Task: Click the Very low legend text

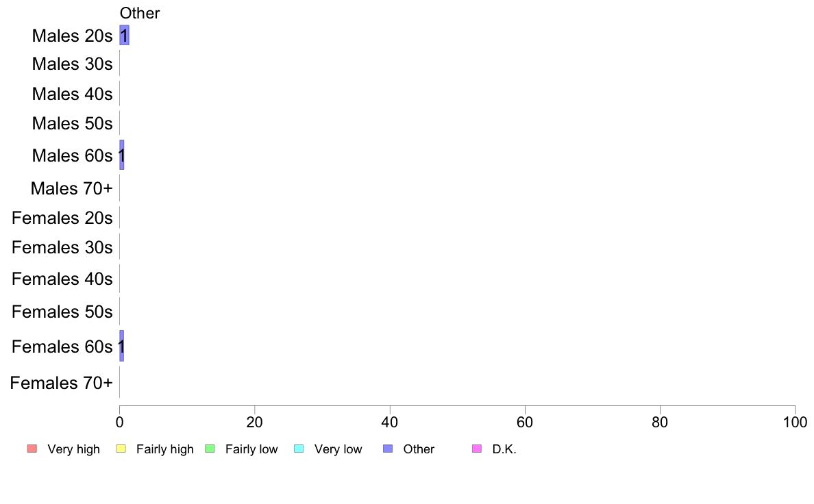Action: click(x=338, y=449)
